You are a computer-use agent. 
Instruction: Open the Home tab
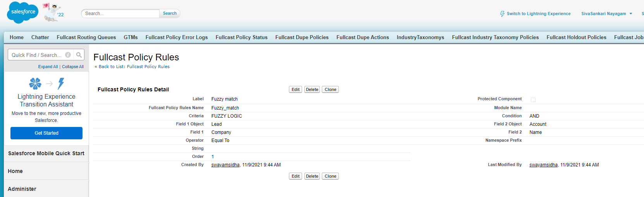click(x=17, y=38)
